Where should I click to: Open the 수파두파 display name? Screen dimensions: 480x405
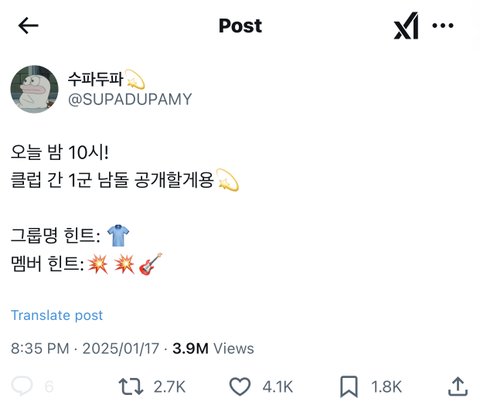(x=95, y=79)
